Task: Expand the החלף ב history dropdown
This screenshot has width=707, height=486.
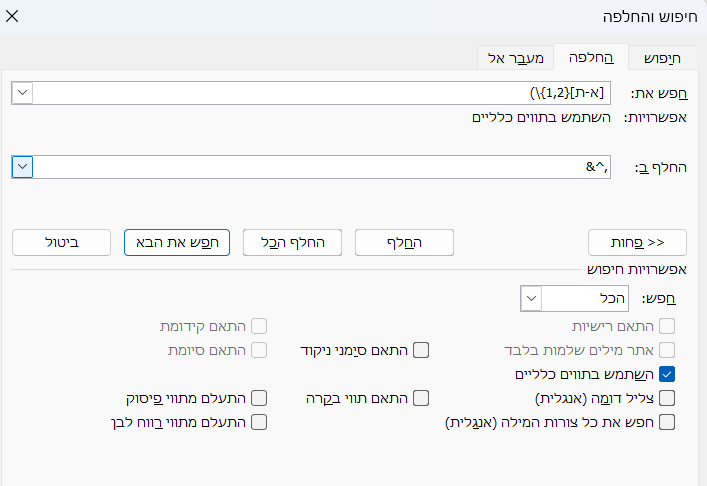Action: coord(23,167)
